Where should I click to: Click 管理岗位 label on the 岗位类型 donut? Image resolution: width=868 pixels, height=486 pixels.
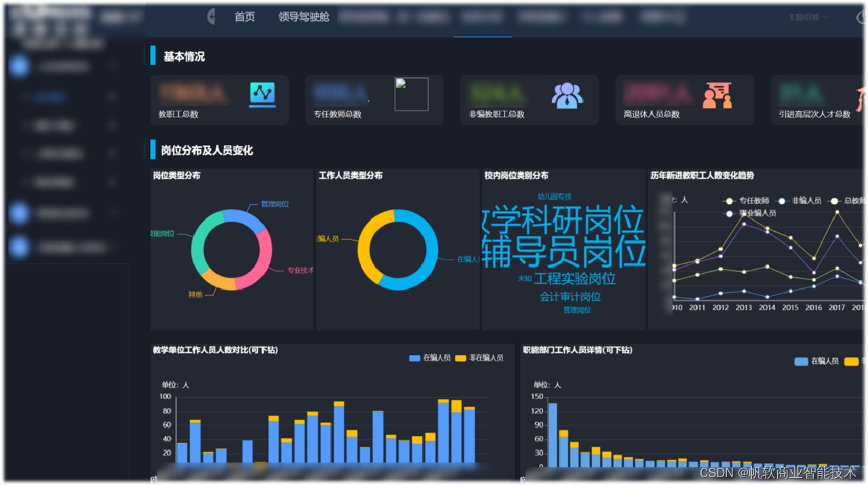275,204
